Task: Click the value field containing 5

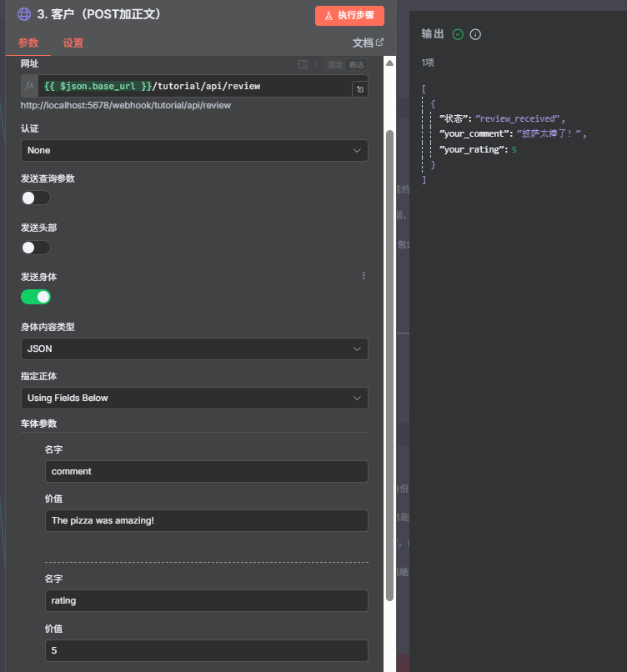Action: click(207, 650)
